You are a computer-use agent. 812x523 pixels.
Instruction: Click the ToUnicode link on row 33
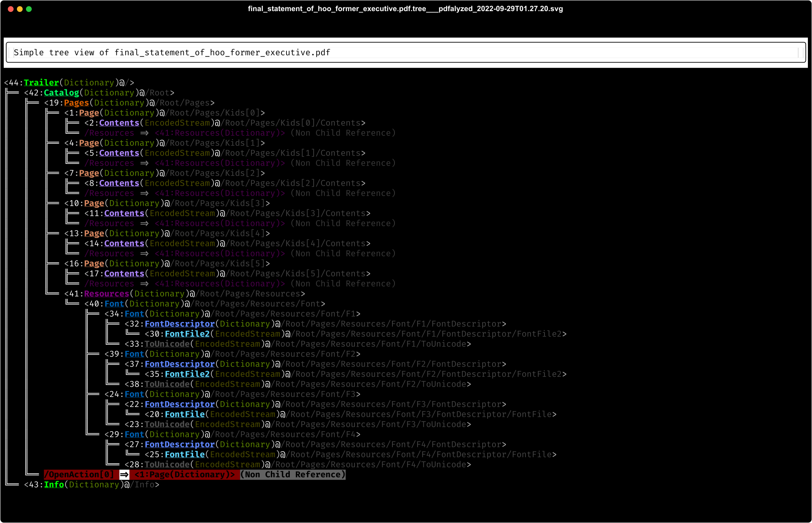pos(167,344)
